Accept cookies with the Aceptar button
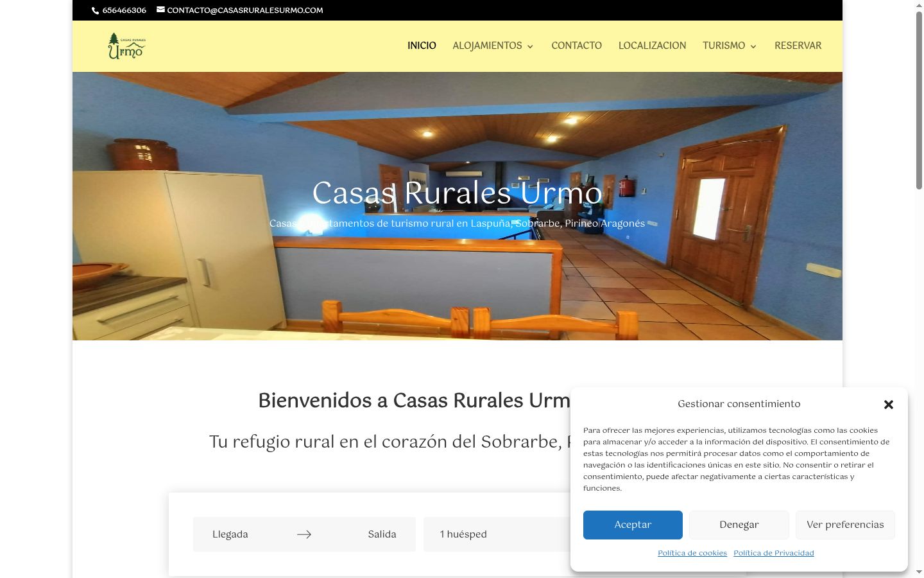Image resolution: width=924 pixels, height=578 pixels. click(633, 525)
